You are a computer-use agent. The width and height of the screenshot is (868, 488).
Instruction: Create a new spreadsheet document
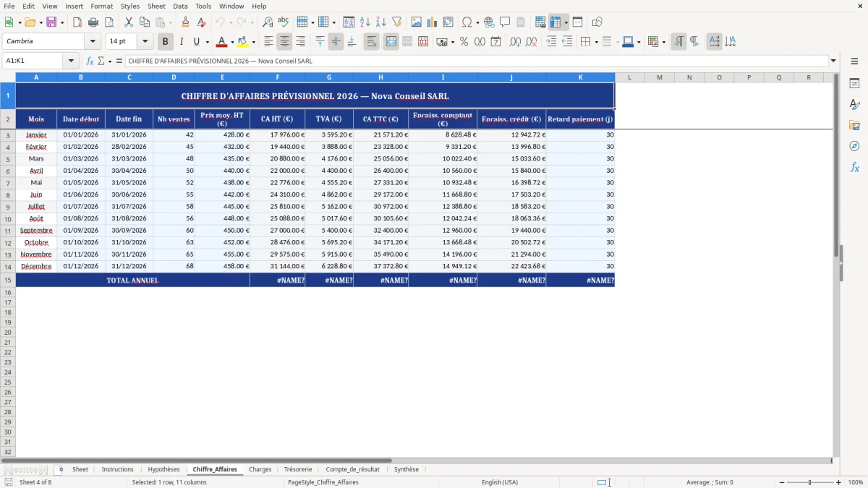[9, 22]
